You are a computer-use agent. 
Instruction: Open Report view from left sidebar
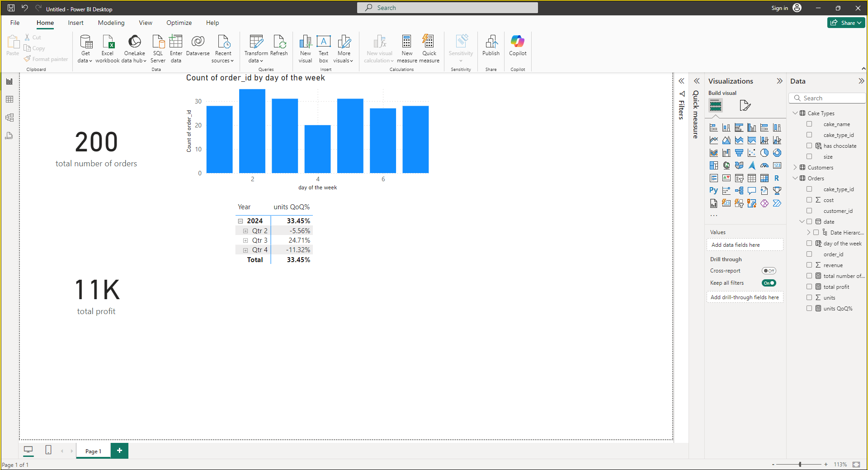9,81
